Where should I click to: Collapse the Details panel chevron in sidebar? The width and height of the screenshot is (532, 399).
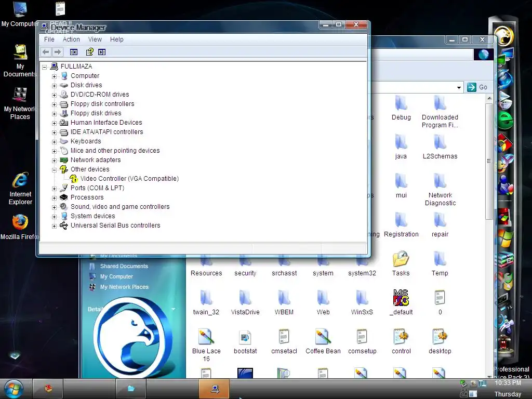pos(174,309)
